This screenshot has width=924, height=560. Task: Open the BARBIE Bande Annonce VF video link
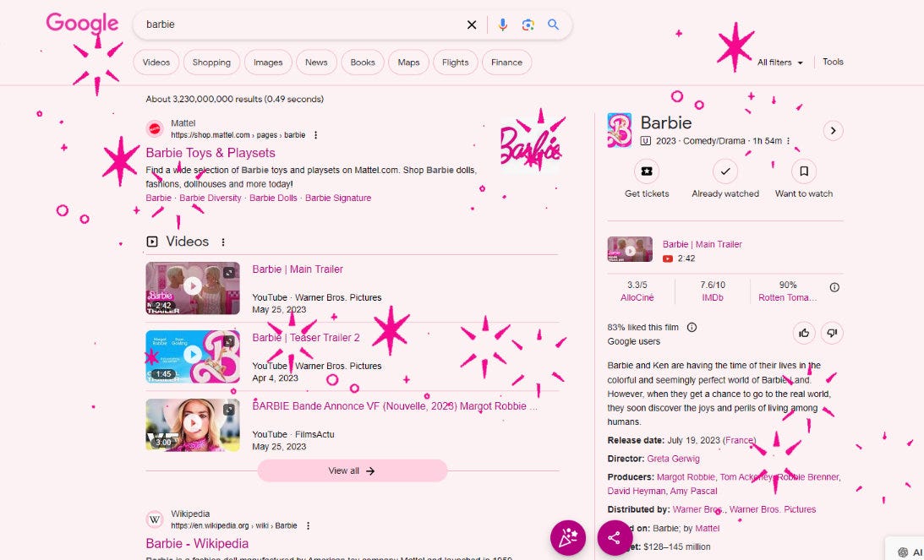pyautogui.click(x=395, y=405)
